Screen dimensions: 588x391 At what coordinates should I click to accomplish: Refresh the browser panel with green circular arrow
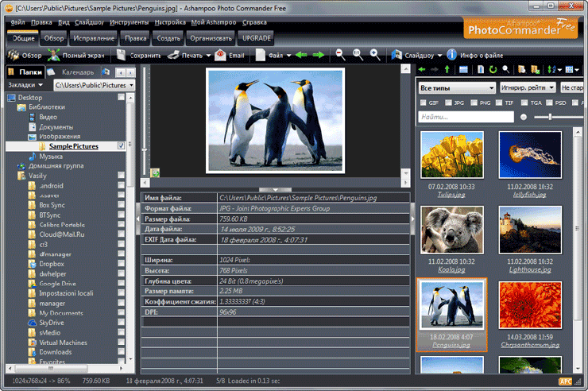click(x=493, y=69)
